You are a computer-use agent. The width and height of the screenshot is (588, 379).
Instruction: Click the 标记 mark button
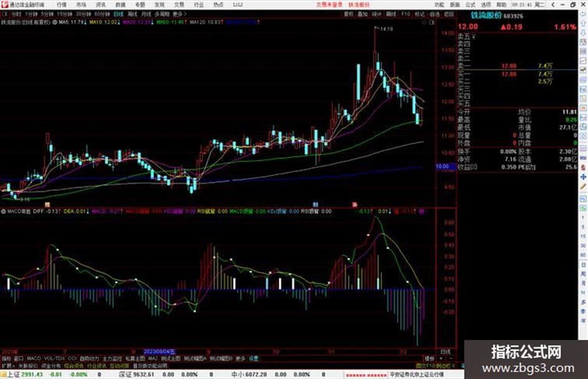[x=419, y=14]
